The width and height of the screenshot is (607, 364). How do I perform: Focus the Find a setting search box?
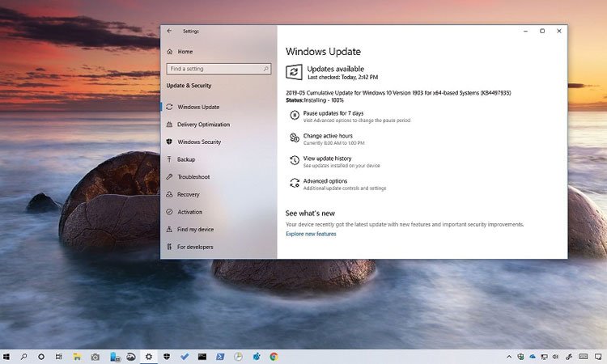[x=217, y=69]
